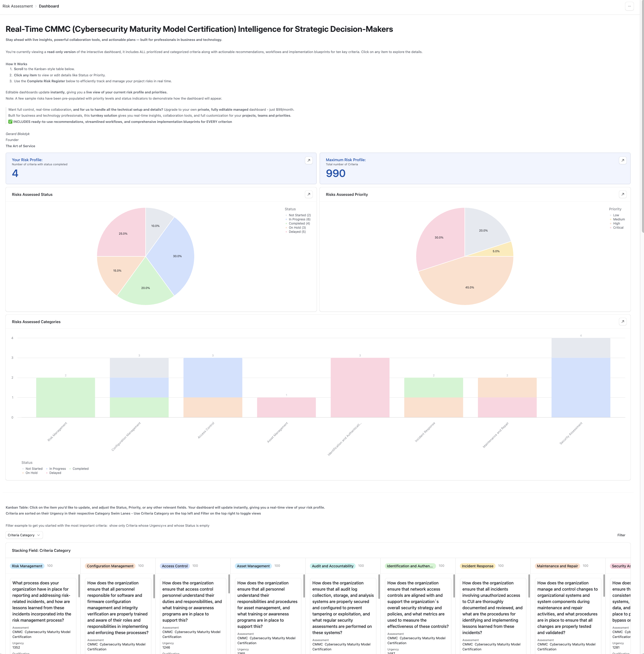The height and width of the screenshot is (654, 644).
Task: Expand the Risks Assessed Priority chart
Action: 623,194
